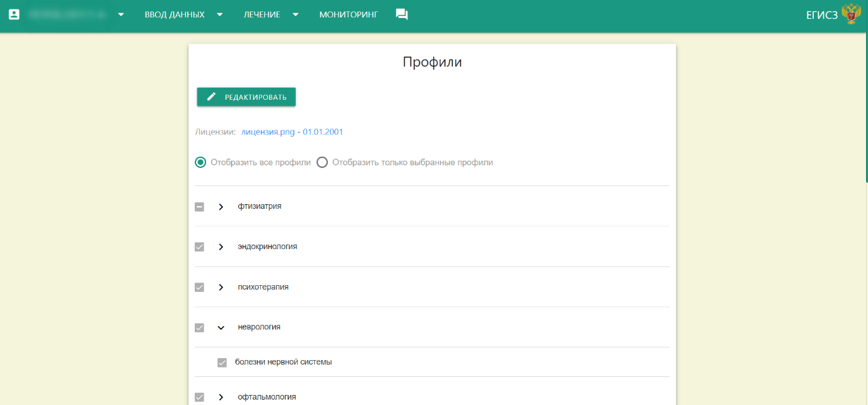Click the фтизиатрия row label

260,206
